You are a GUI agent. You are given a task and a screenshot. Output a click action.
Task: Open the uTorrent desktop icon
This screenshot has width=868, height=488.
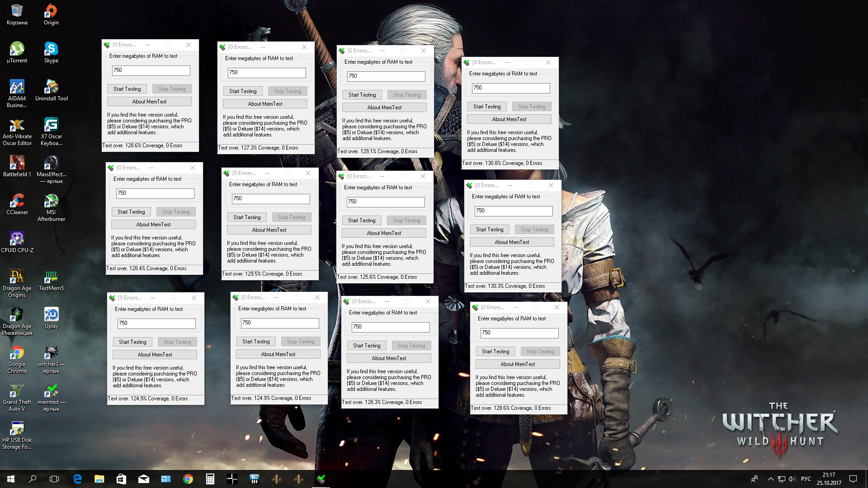click(x=17, y=49)
